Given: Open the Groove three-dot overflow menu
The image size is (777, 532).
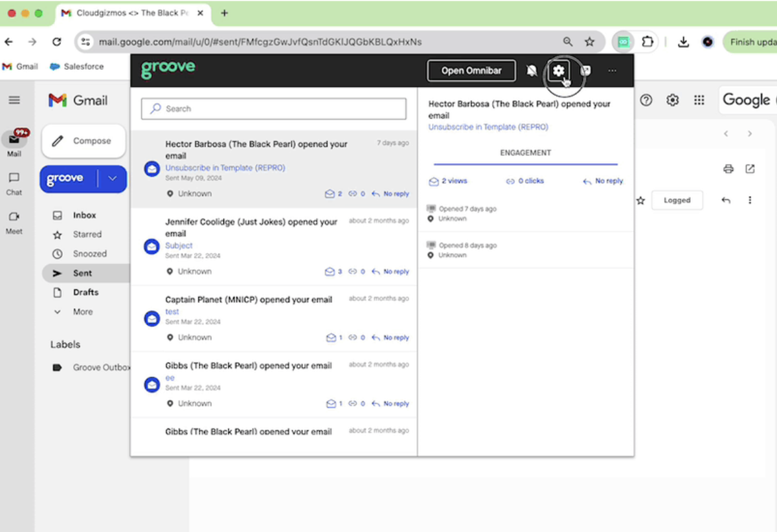Looking at the screenshot, I should (x=612, y=71).
